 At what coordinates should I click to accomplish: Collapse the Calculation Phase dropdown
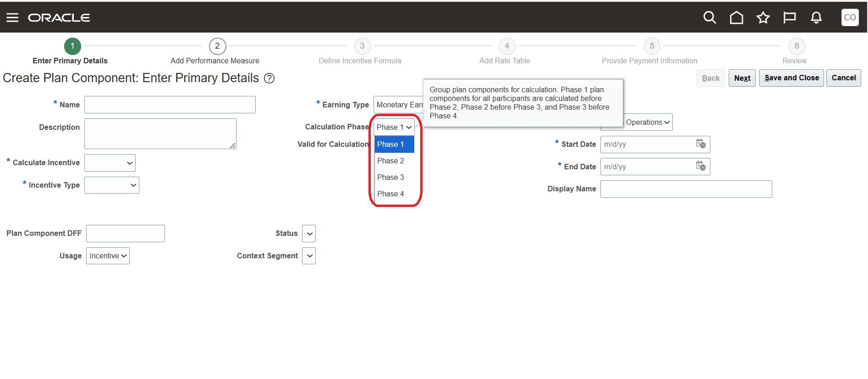(394, 127)
